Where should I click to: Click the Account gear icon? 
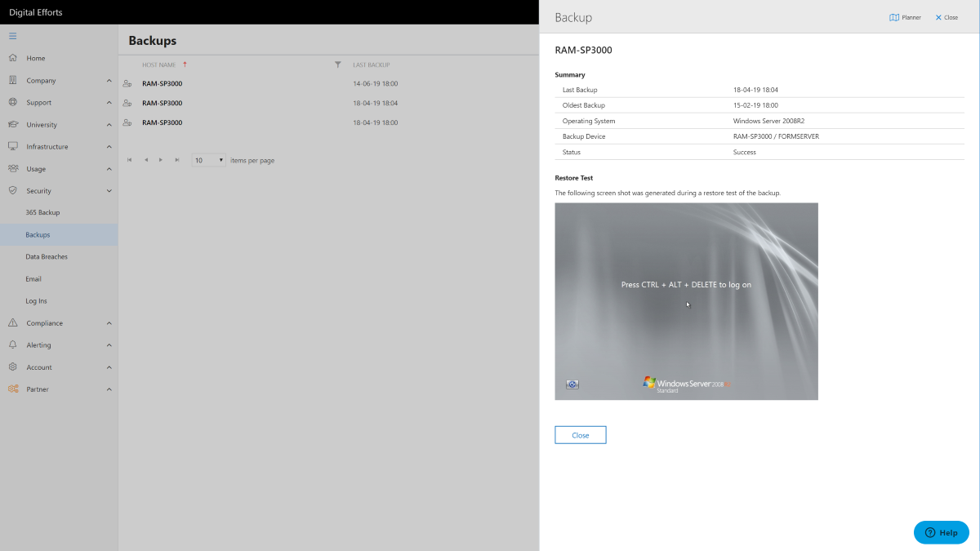(13, 367)
